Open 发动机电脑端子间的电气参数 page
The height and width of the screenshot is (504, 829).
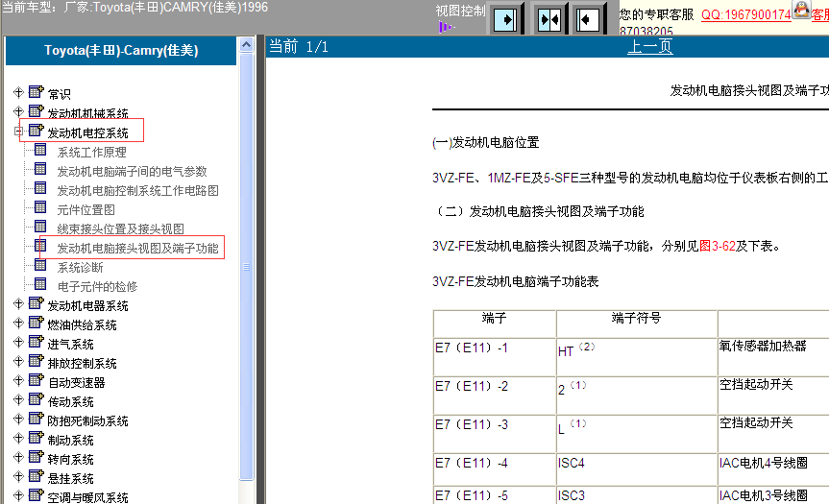133,172
